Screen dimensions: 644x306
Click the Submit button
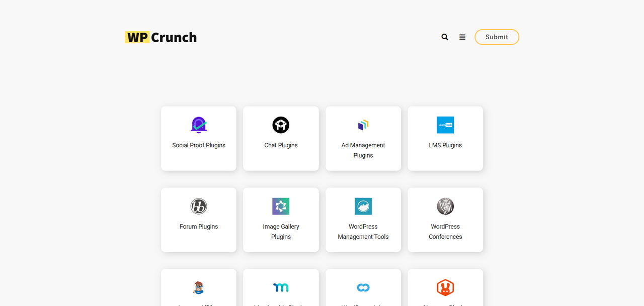(497, 37)
